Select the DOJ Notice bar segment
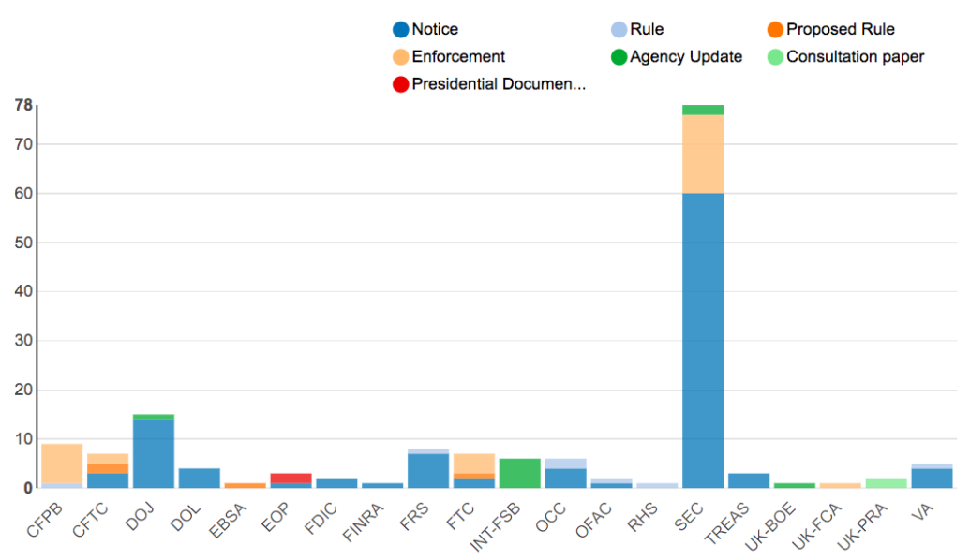 point(154,453)
